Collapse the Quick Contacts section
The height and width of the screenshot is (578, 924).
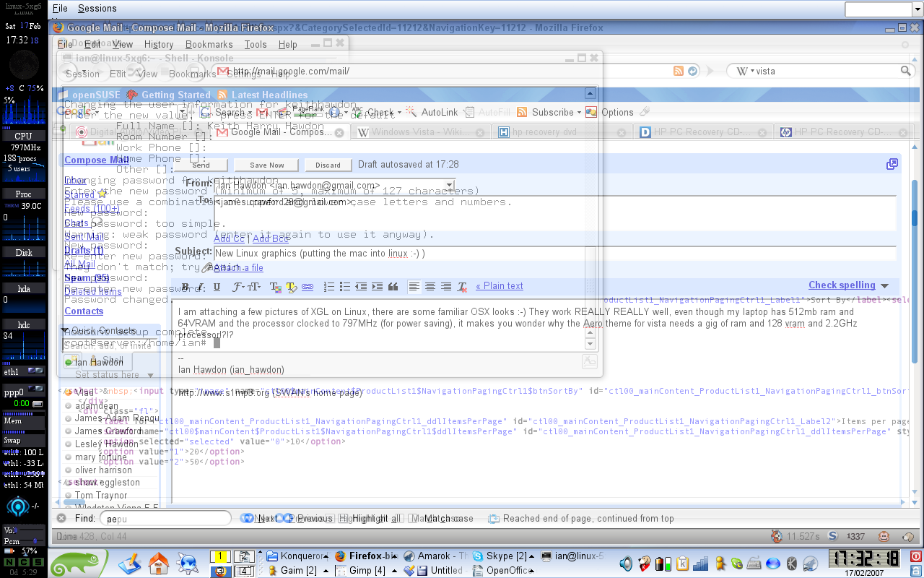tap(66, 331)
